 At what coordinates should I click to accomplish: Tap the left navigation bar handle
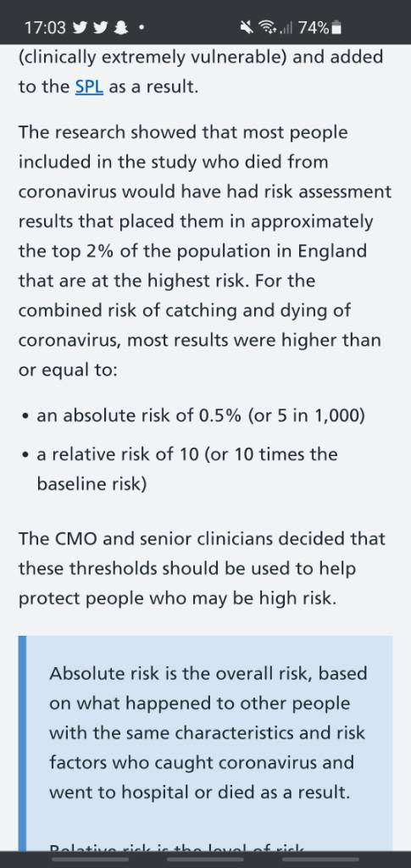(90, 860)
